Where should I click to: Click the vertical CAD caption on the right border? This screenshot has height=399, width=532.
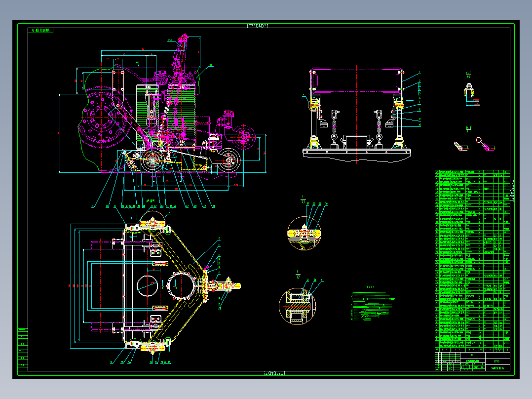(x=512, y=191)
